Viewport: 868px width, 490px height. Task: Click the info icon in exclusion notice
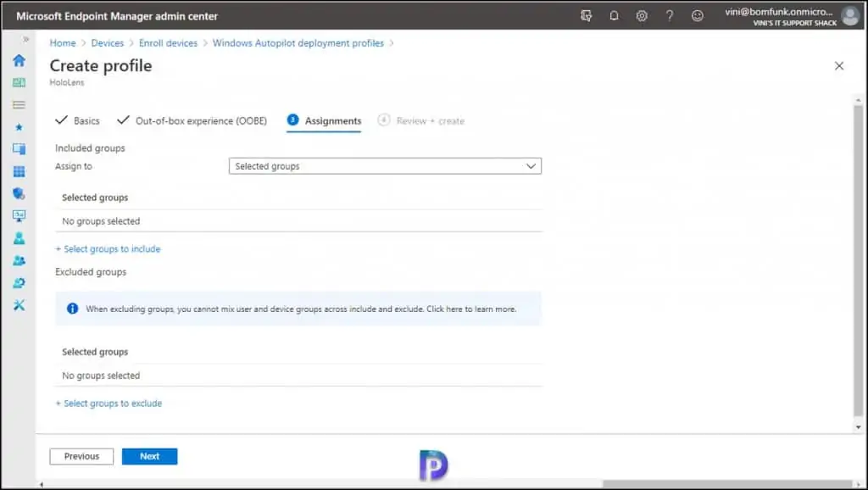73,309
